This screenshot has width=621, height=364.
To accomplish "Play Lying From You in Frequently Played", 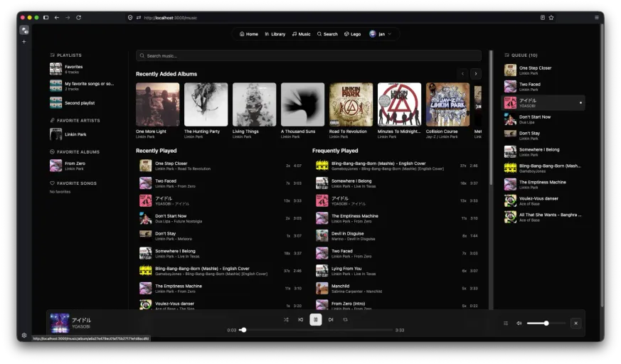I will pos(397,271).
